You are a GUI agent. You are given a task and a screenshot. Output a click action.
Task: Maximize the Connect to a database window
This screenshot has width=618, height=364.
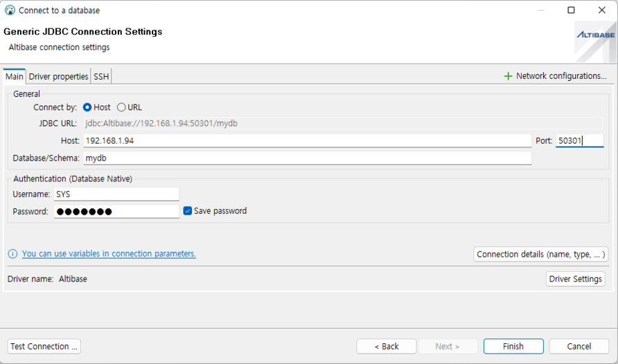pos(571,10)
